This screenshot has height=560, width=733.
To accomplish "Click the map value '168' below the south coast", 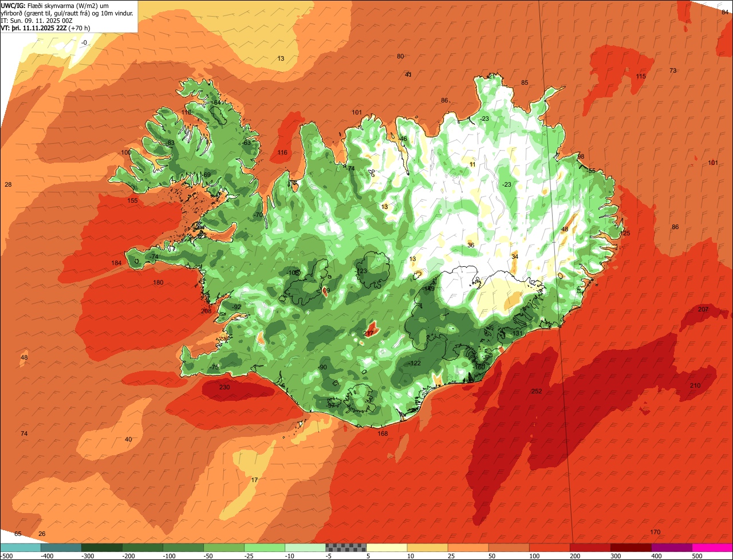I will click(383, 433).
